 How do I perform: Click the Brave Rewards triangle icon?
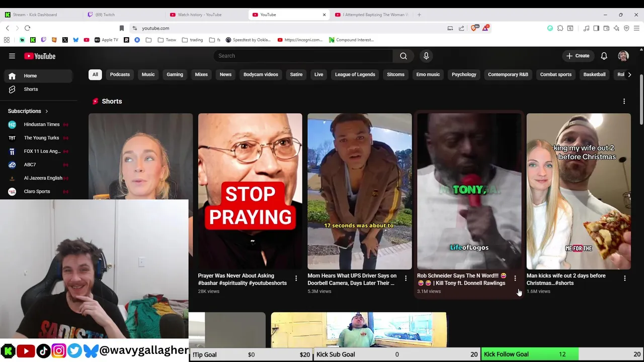pos(485,28)
